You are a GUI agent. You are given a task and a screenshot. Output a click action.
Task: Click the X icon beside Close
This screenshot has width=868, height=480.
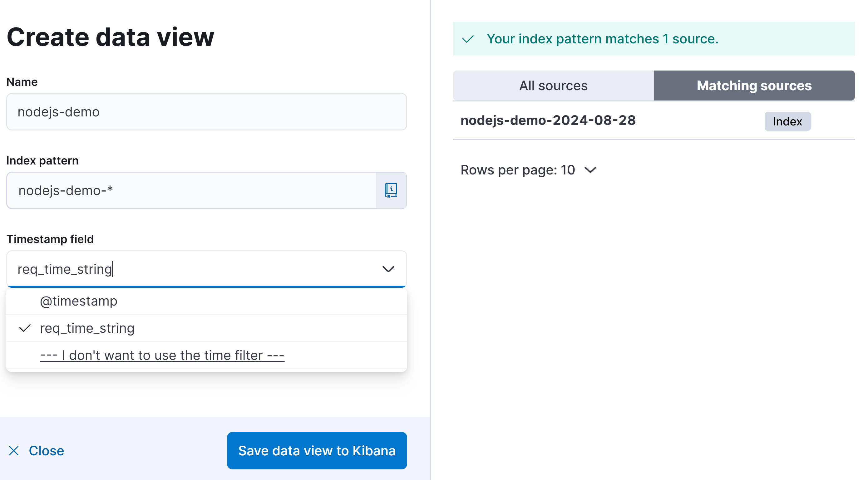[x=14, y=451]
